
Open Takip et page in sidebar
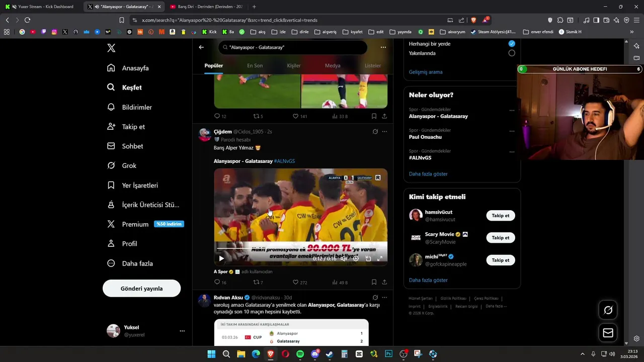pos(126,127)
